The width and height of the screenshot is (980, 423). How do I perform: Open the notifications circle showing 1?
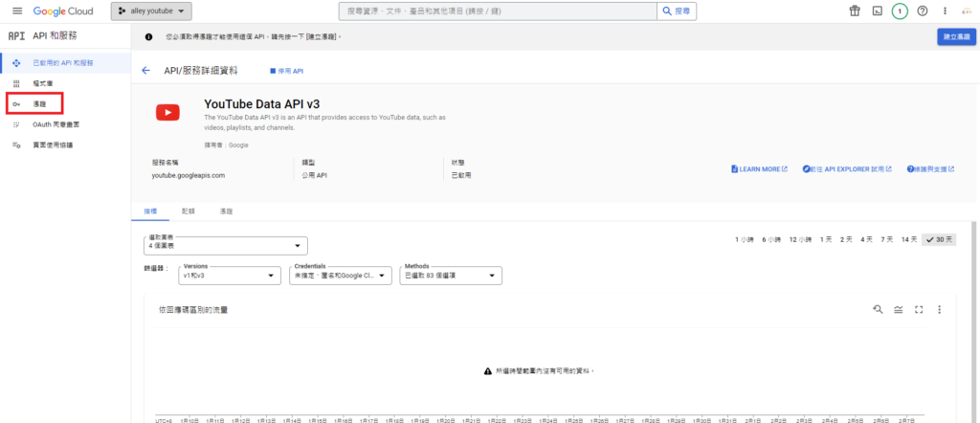pos(900,11)
